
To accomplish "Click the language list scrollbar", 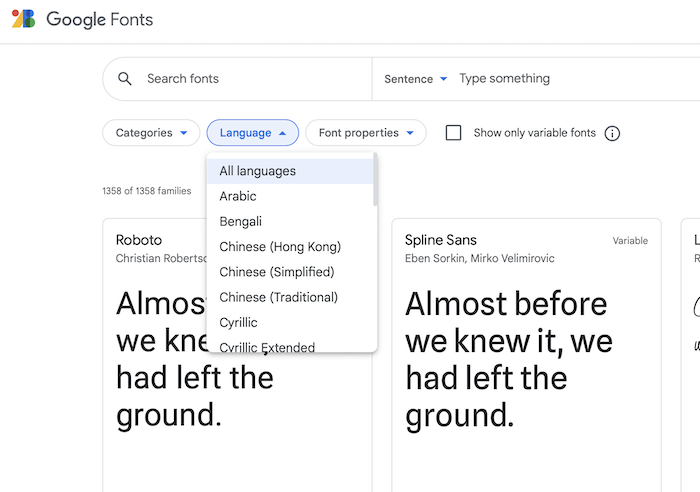I will pyautogui.click(x=375, y=179).
